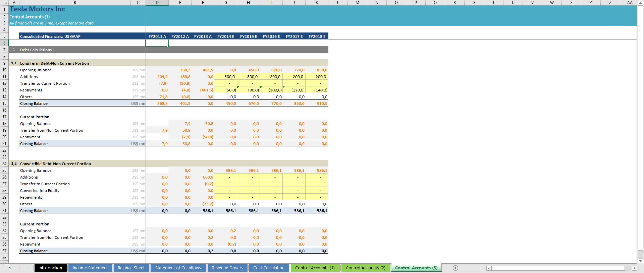This screenshot has height=273, width=644.
Task: Click the horizontal scrollbar left arrow
Action: (x=489, y=268)
